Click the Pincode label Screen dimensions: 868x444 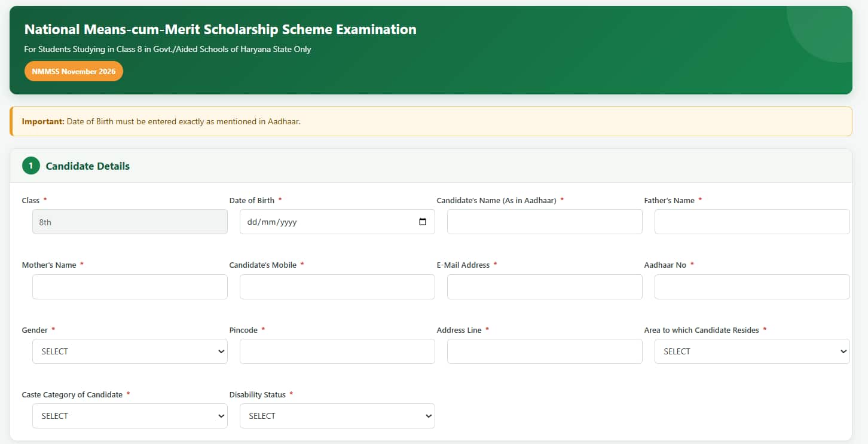[x=243, y=330]
